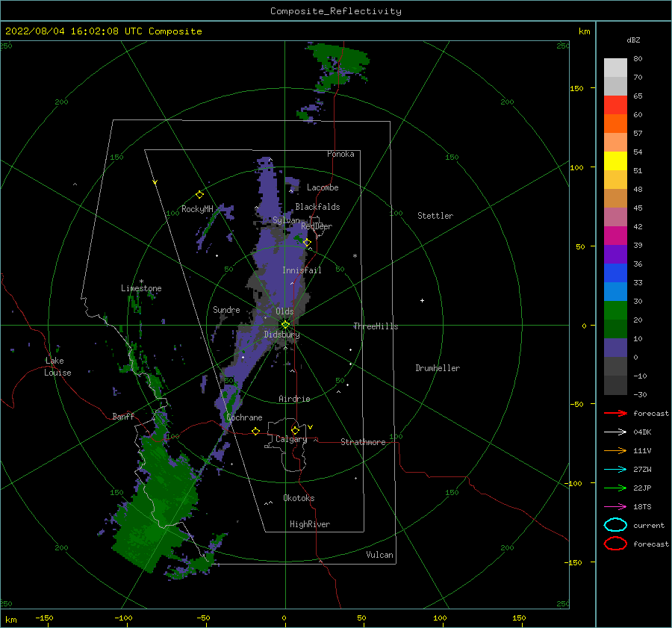Click the Limestone label
The image size is (672, 628).
141,288
